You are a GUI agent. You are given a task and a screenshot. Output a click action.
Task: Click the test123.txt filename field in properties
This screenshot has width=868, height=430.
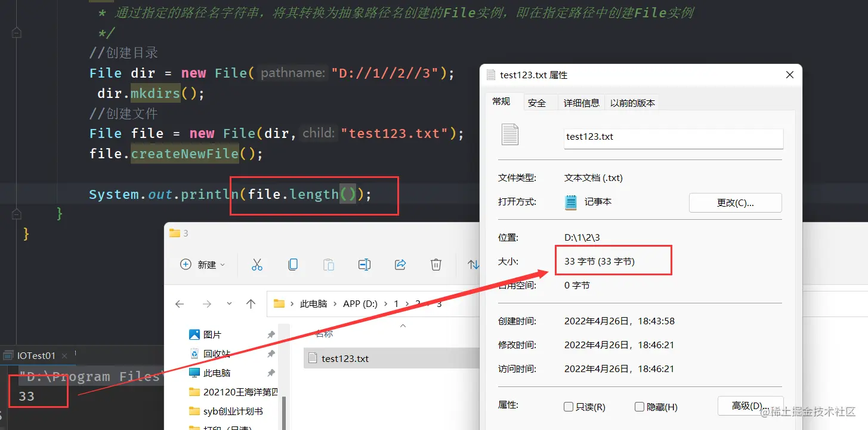[x=674, y=137]
